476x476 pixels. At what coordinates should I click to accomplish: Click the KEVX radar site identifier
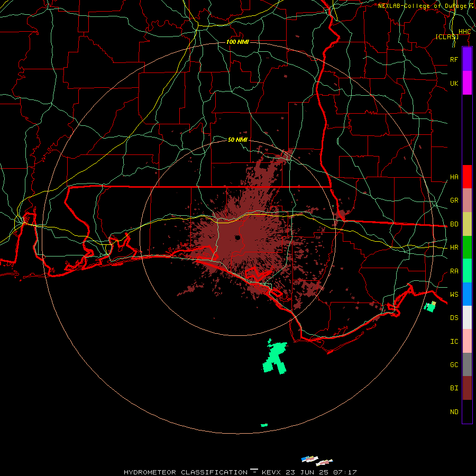[272, 472]
